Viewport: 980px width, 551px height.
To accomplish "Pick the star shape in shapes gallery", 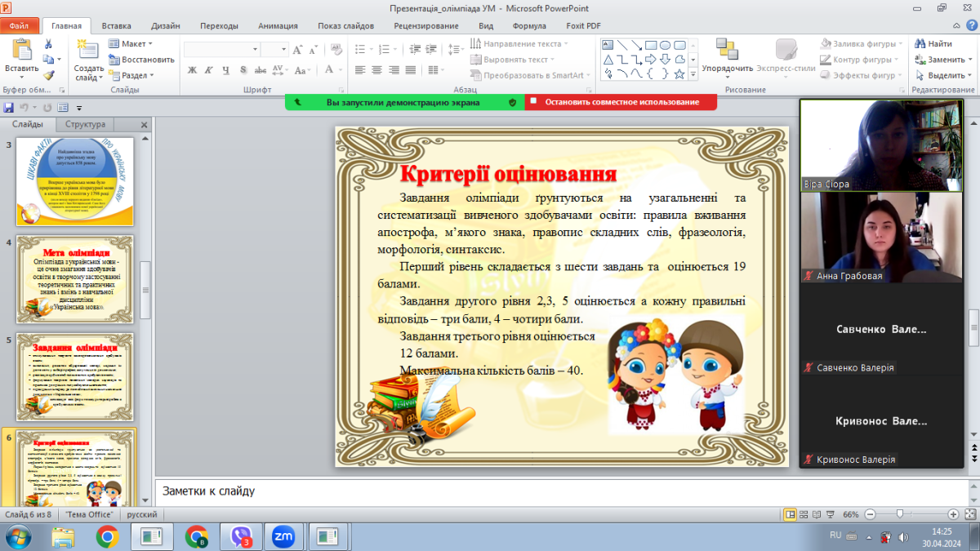I will (679, 74).
